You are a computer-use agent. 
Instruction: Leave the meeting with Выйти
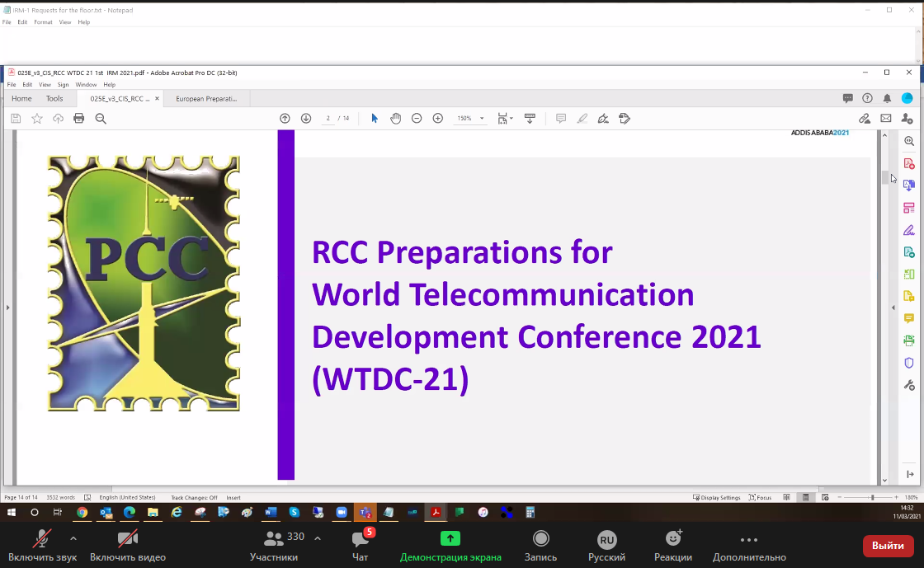pos(888,546)
